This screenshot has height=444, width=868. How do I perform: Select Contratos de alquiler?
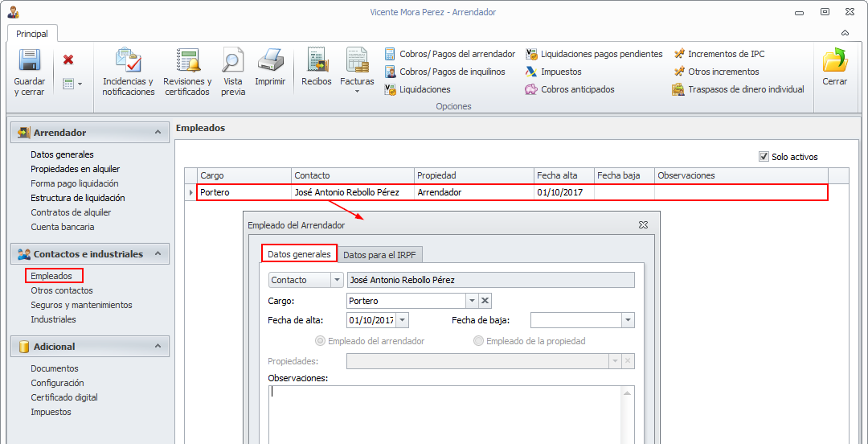point(71,212)
